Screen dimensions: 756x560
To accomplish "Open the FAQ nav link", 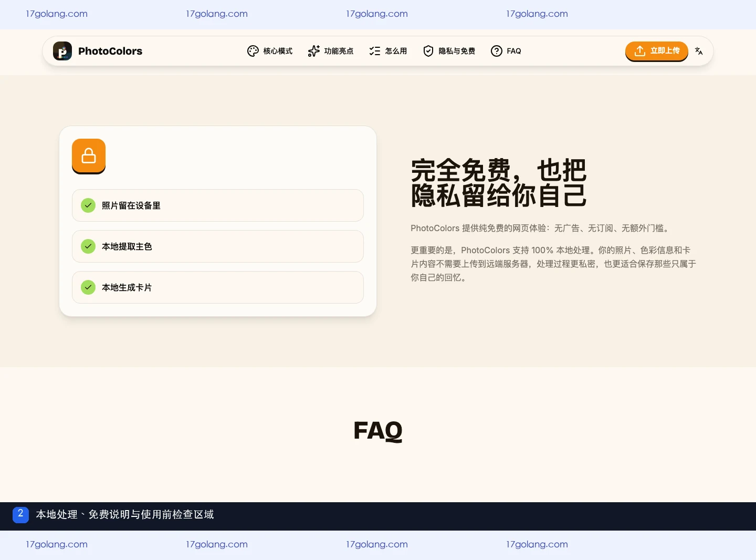I will [x=506, y=51].
